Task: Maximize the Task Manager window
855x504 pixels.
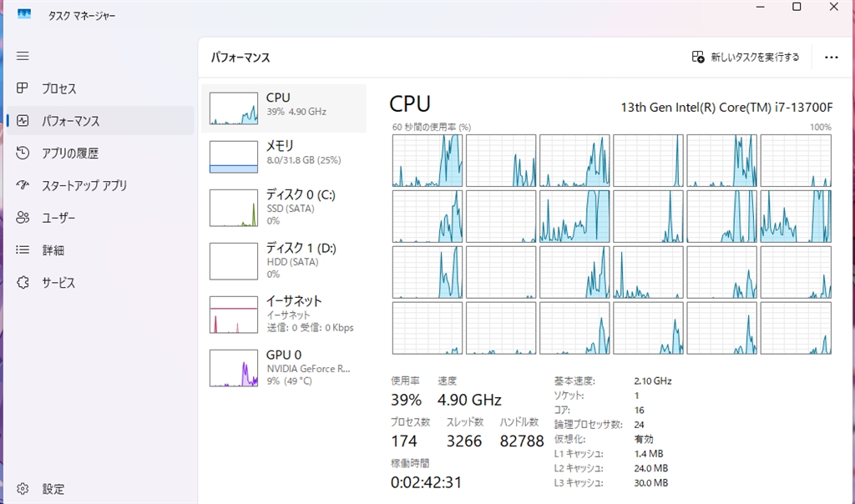Action: click(797, 8)
